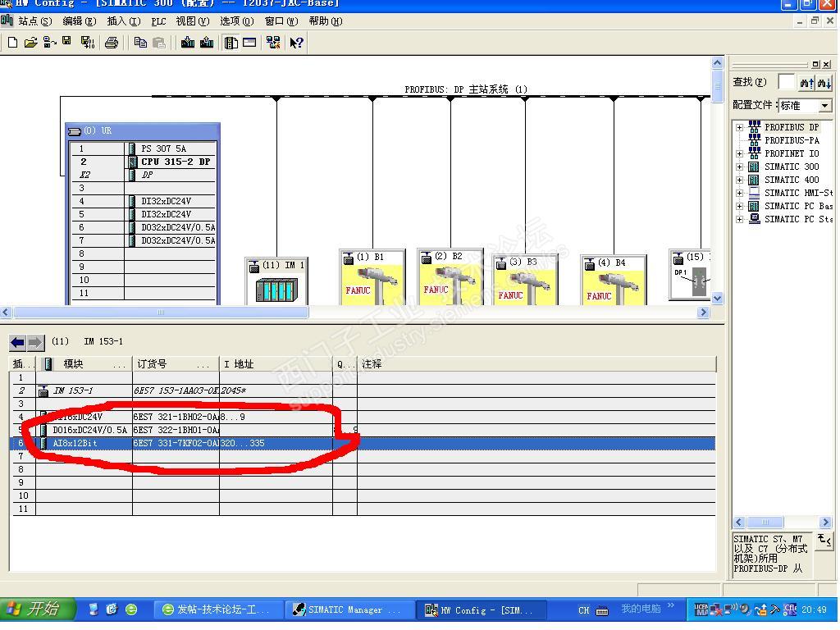Click the Paste toolbar icon
The height and width of the screenshot is (630, 840).
(x=159, y=43)
